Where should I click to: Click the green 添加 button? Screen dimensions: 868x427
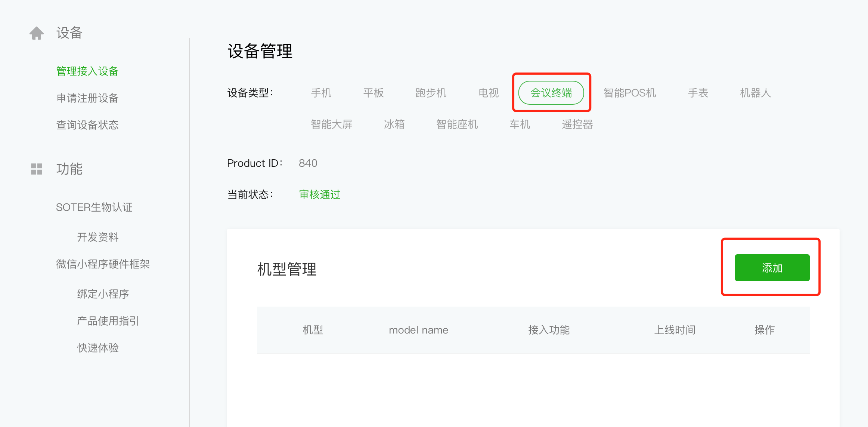pos(772,268)
